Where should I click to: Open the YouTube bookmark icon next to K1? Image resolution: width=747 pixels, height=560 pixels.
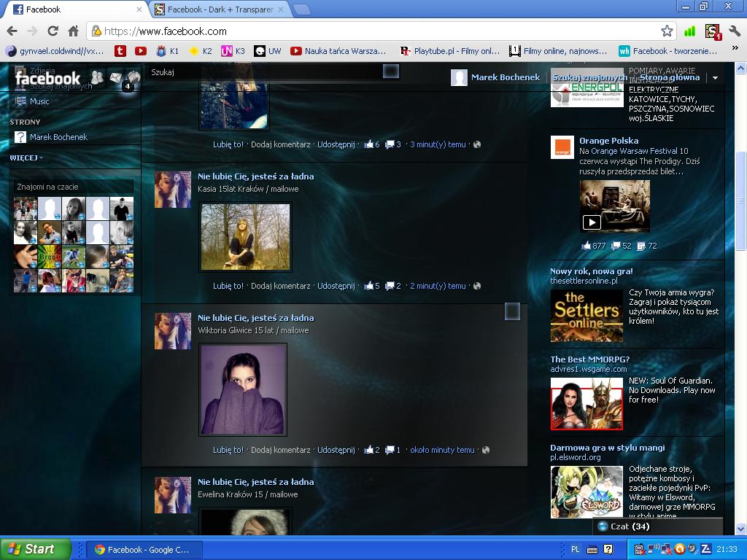pos(141,51)
